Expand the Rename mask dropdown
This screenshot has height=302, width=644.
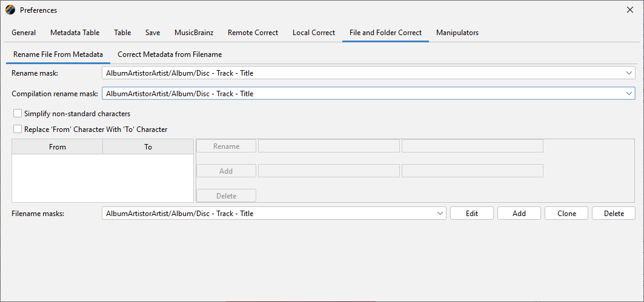click(629, 73)
